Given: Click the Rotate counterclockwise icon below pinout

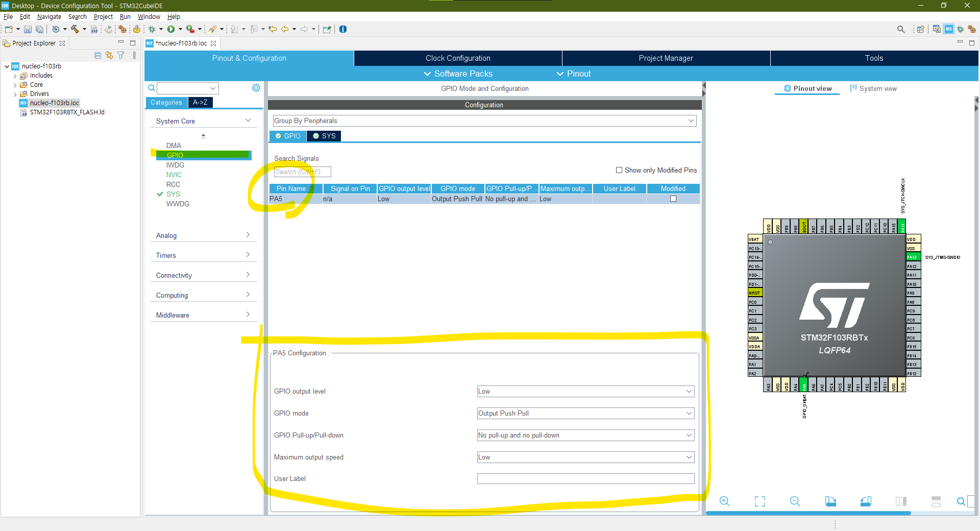Looking at the screenshot, I should [x=866, y=501].
